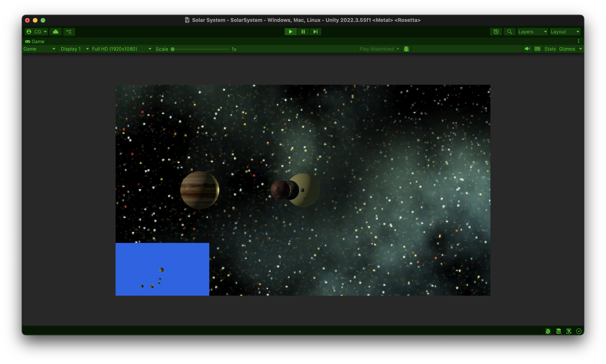Click the window close button
This screenshot has width=606, height=364.
click(x=28, y=20)
